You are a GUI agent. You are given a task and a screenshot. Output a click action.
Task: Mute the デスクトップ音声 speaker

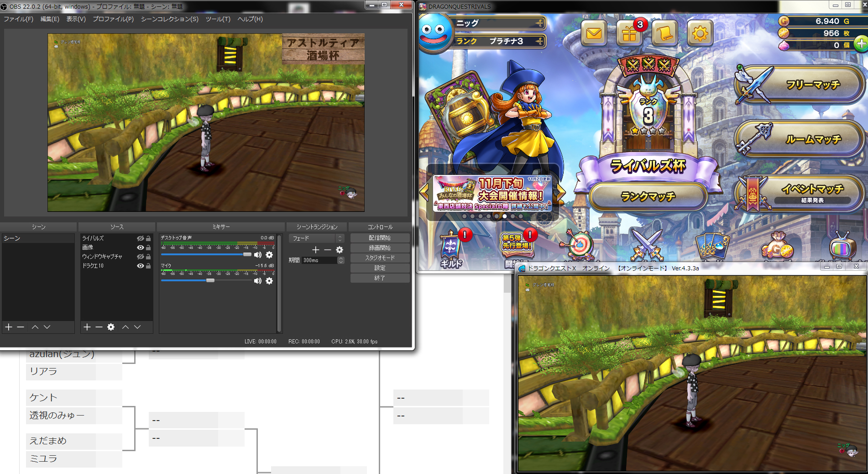click(x=258, y=255)
